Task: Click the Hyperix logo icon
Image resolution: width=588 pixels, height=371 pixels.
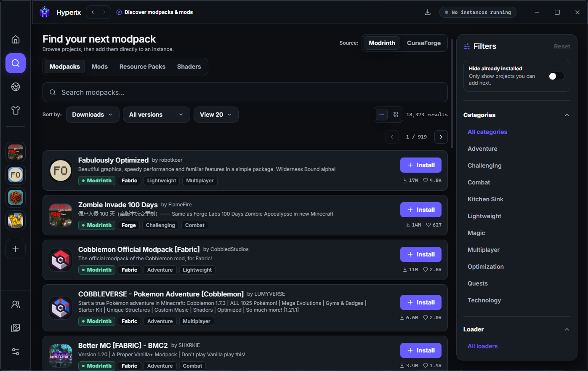Action: 45,12
